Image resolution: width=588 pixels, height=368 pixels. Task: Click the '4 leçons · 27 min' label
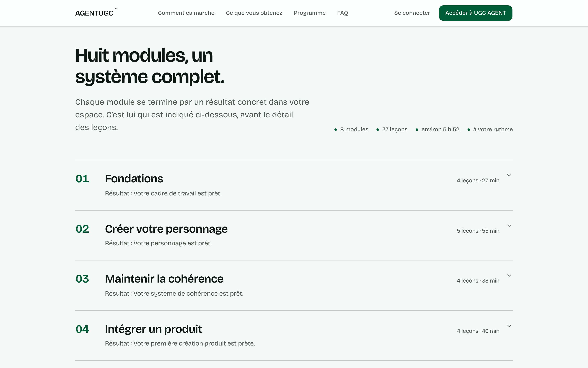(x=478, y=181)
